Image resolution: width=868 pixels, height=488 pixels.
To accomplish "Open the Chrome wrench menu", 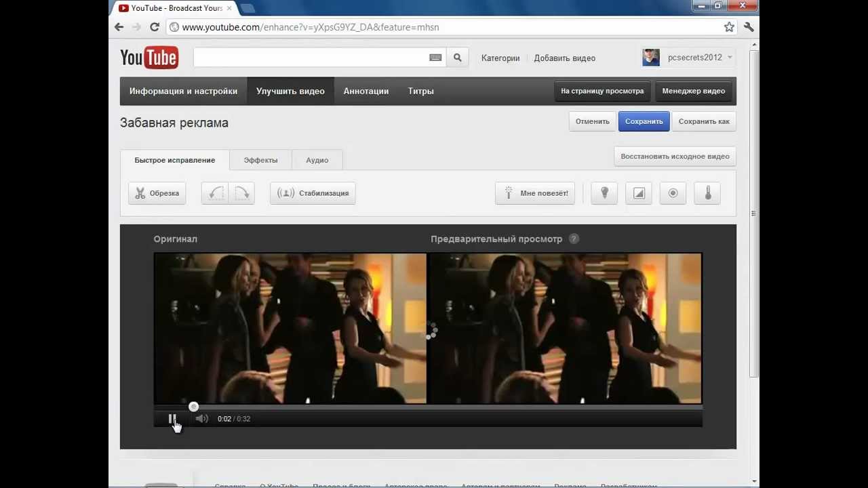I will pos(749,27).
